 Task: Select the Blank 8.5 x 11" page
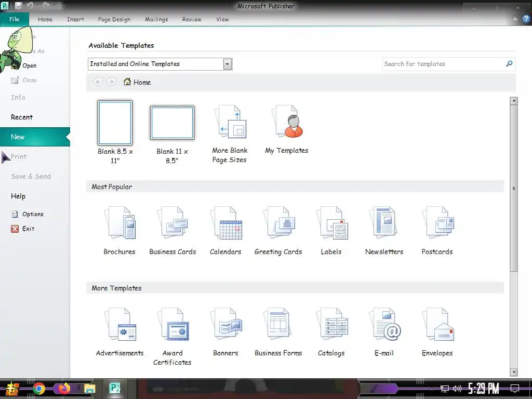pyautogui.click(x=115, y=132)
